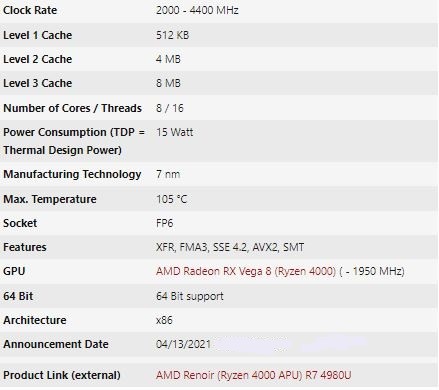Screen dimensions: 439x390
Task: Click the Product Link (external) label
Action: [62, 375]
